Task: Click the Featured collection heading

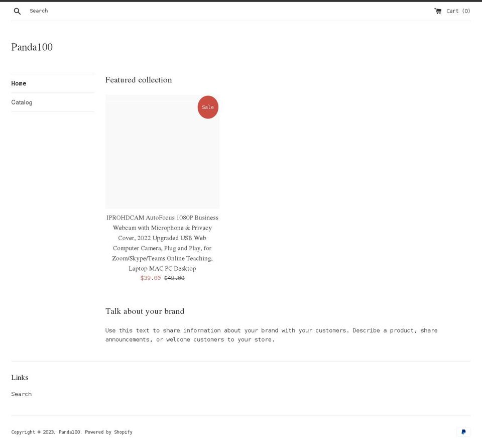Action: pyautogui.click(x=139, y=80)
